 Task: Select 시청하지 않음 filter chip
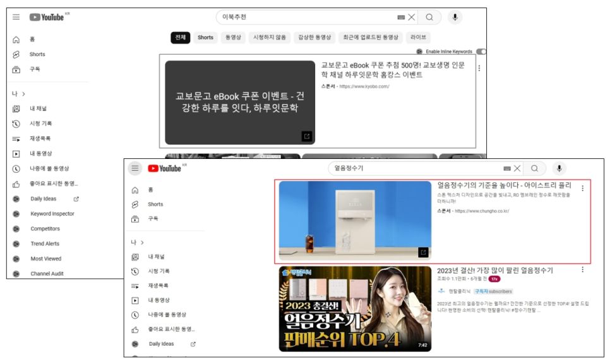click(x=269, y=37)
